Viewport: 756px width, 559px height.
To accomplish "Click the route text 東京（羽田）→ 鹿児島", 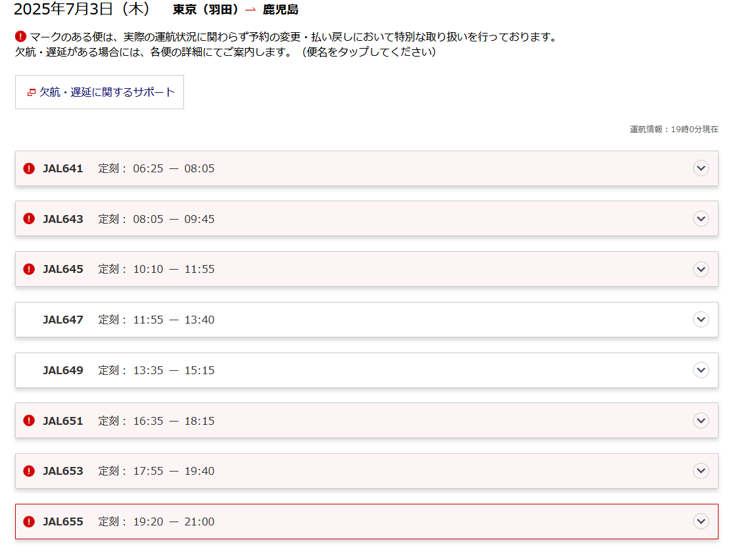I will pyautogui.click(x=235, y=10).
